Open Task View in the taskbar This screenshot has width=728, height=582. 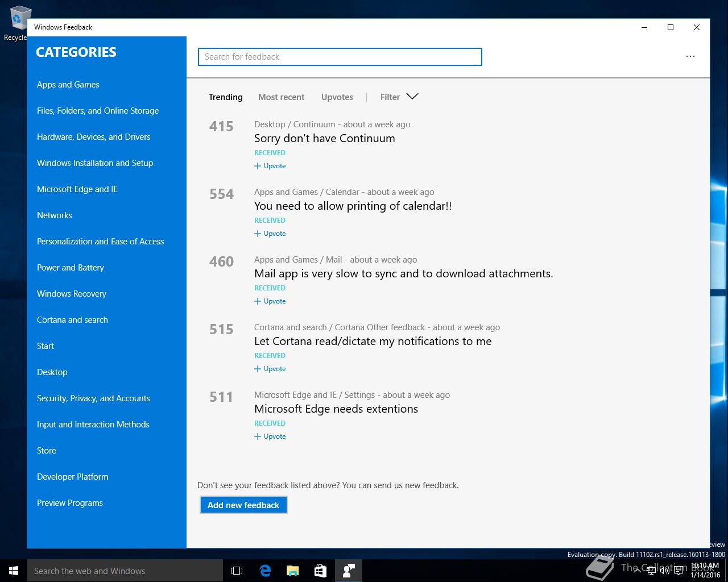pyautogui.click(x=237, y=571)
